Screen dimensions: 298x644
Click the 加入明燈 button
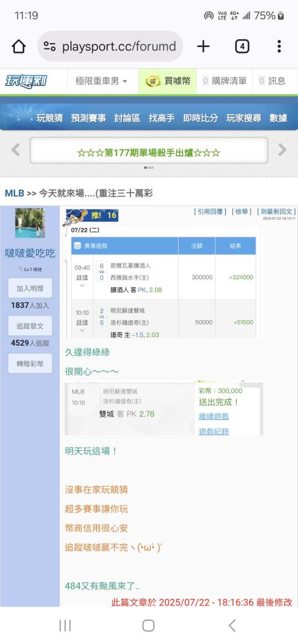[x=30, y=288]
